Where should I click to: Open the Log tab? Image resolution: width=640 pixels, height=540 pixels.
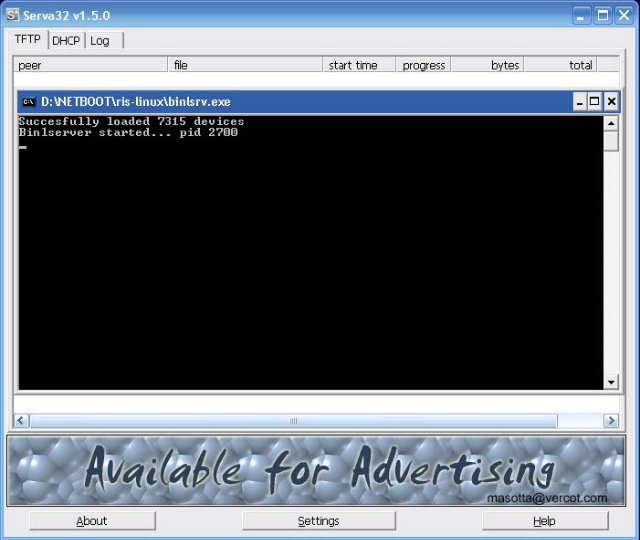100,41
